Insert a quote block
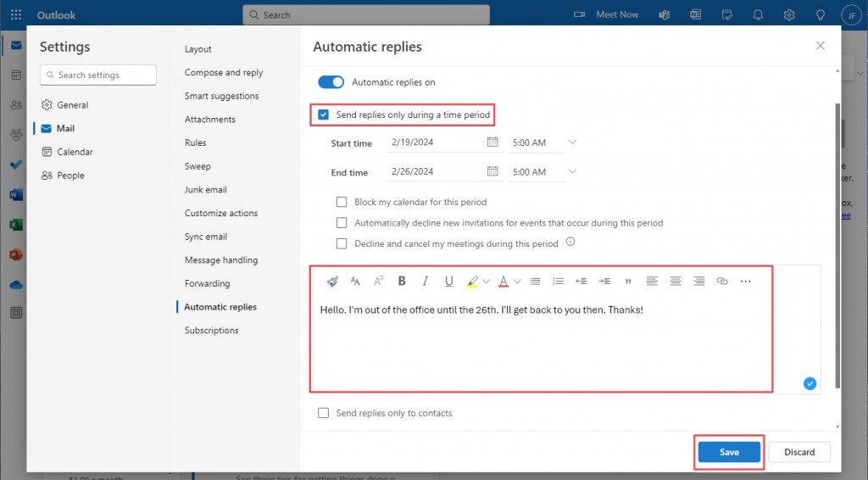The width and height of the screenshot is (868, 480). (x=628, y=282)
